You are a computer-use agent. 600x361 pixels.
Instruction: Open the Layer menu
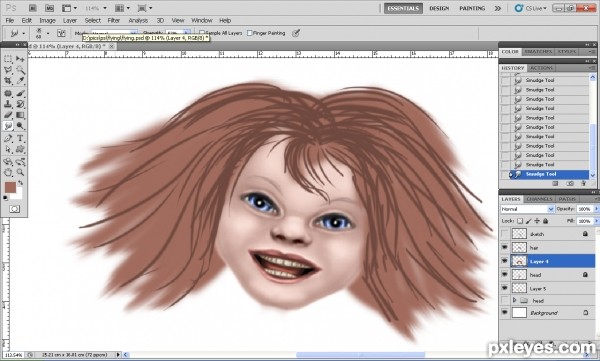coord(70,20)
